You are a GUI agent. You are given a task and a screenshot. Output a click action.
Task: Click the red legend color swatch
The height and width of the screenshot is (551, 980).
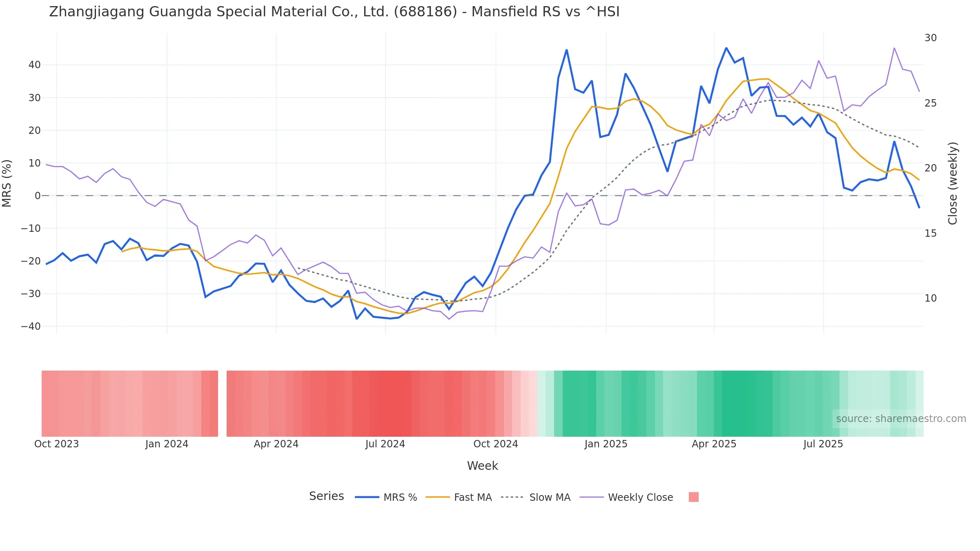tap(693, 497)
